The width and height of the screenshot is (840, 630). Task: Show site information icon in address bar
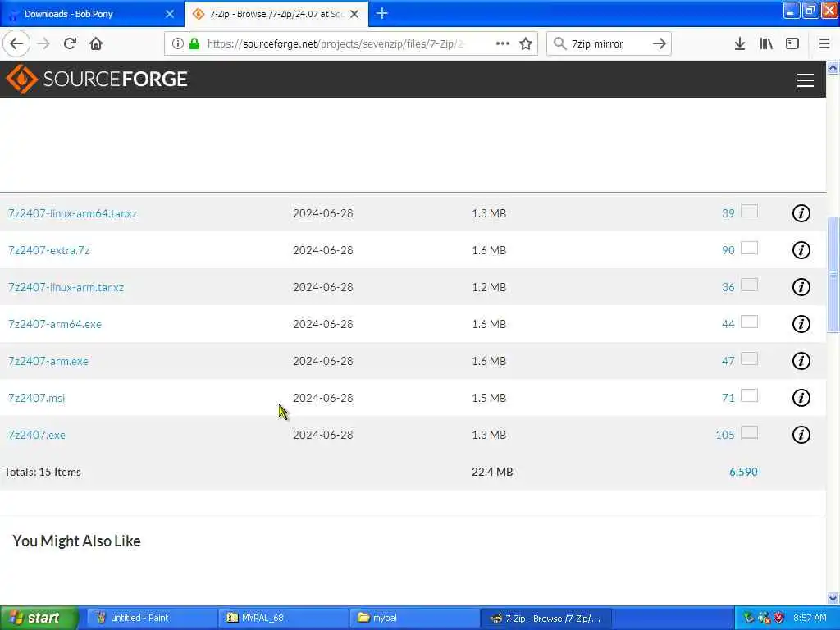tap(178, 43)
